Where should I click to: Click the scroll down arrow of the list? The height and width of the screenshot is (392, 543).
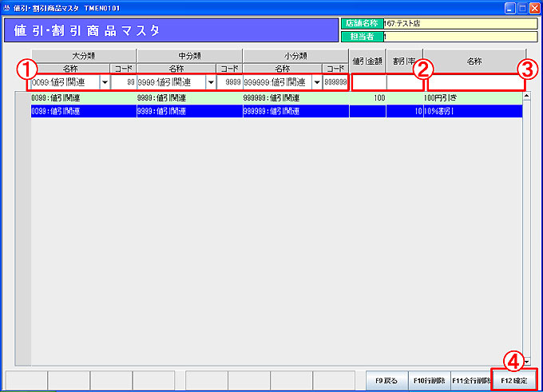click(526, 362)
